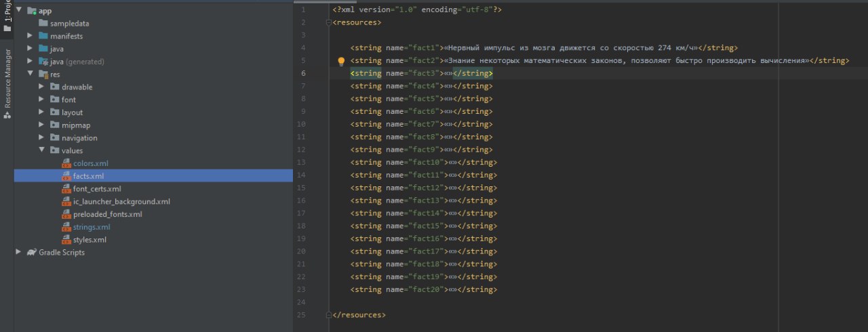Select preloaded_fonts.xml in project tree

(x=107, y=214)
